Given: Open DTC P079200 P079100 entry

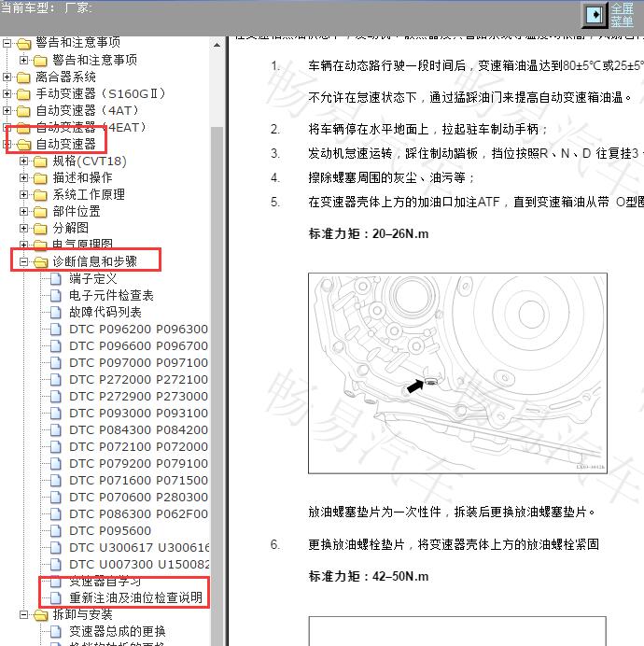Looking at the screenshot, I should pos(138,463).
